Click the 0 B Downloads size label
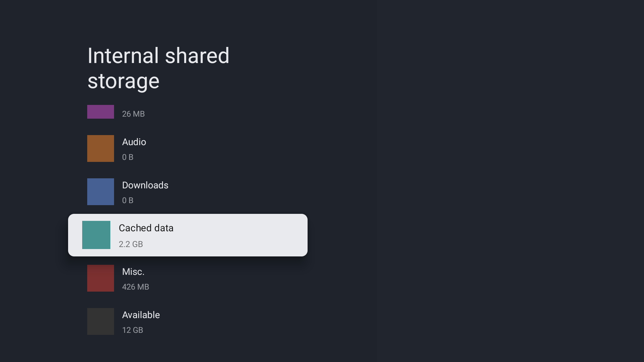Image resolution: width=644 pixels, height=362 pixels. 127,200
